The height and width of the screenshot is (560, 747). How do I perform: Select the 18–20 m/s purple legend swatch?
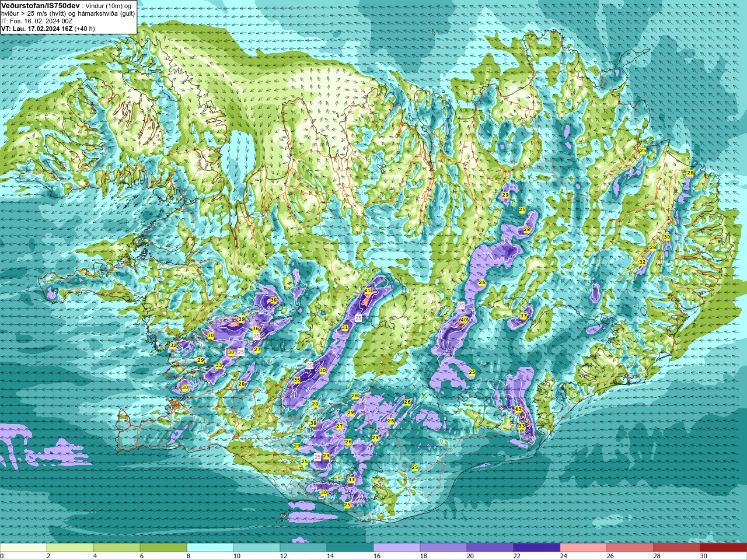(444, 548)
